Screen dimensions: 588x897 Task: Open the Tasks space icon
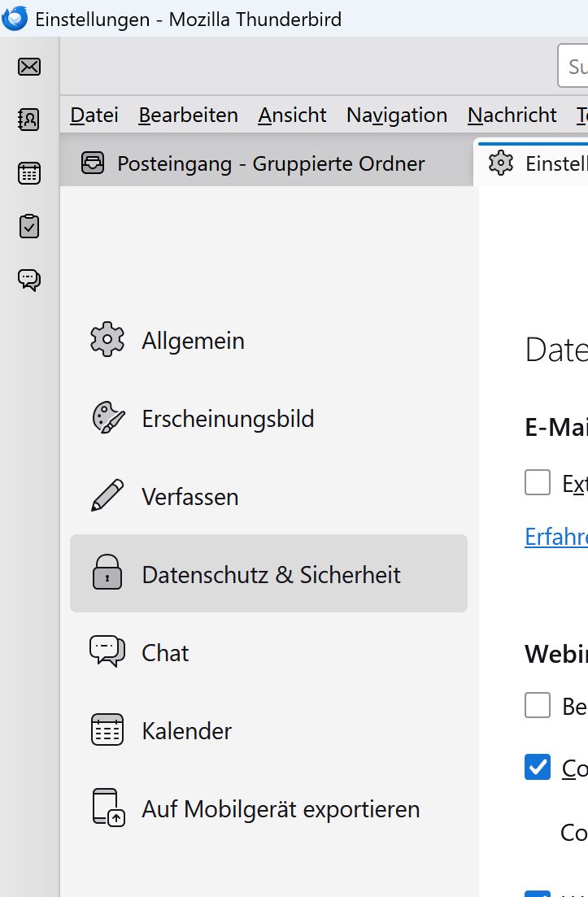coord(29,227)
